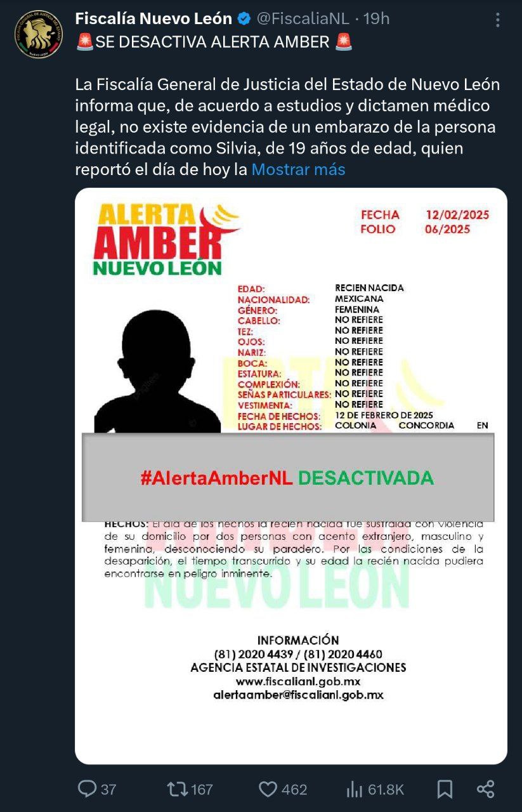522x812 pixels.
Task: Open the three-dot more options menu
Action: (x=498, y=20)
